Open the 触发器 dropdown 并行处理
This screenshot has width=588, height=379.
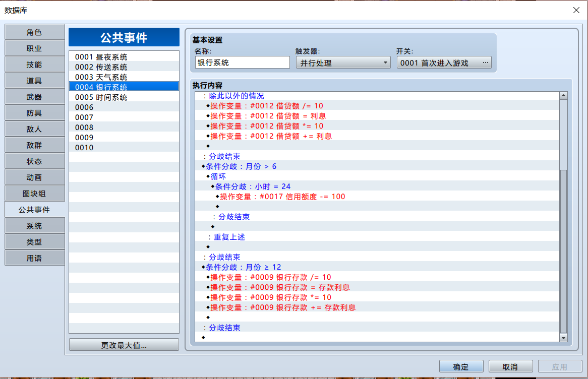click(x=343, y=62)
